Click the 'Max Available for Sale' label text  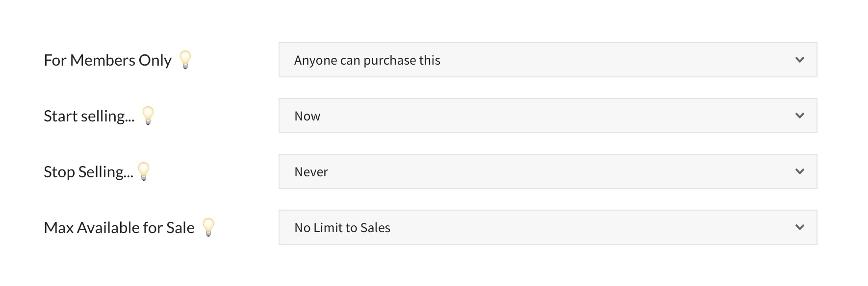click(x=119, y=228)
